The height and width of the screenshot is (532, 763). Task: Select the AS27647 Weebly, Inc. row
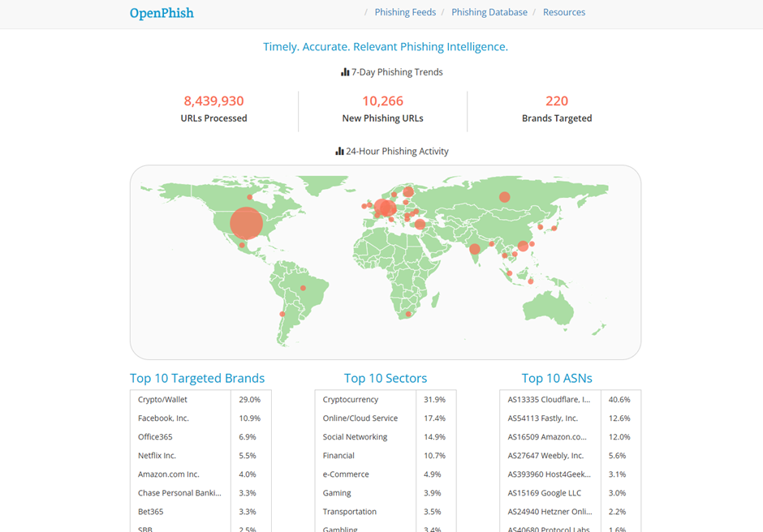571,456
